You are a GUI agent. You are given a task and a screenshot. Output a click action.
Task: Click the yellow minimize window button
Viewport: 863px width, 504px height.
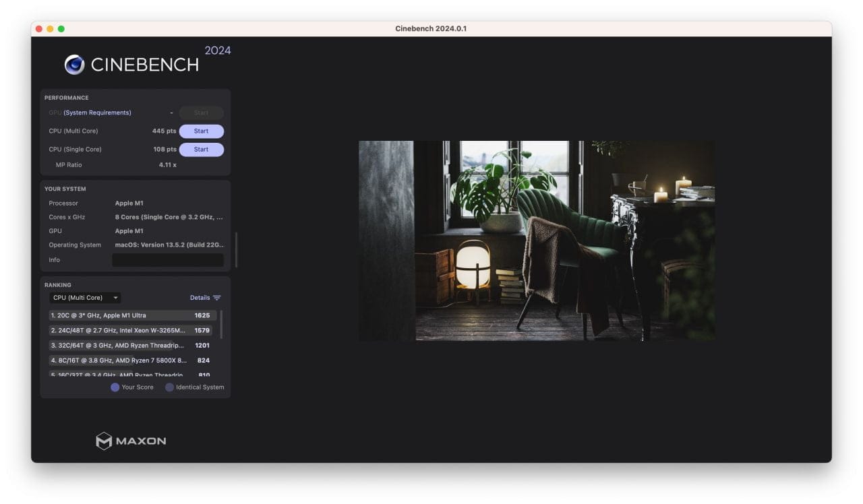coord(50,29)
